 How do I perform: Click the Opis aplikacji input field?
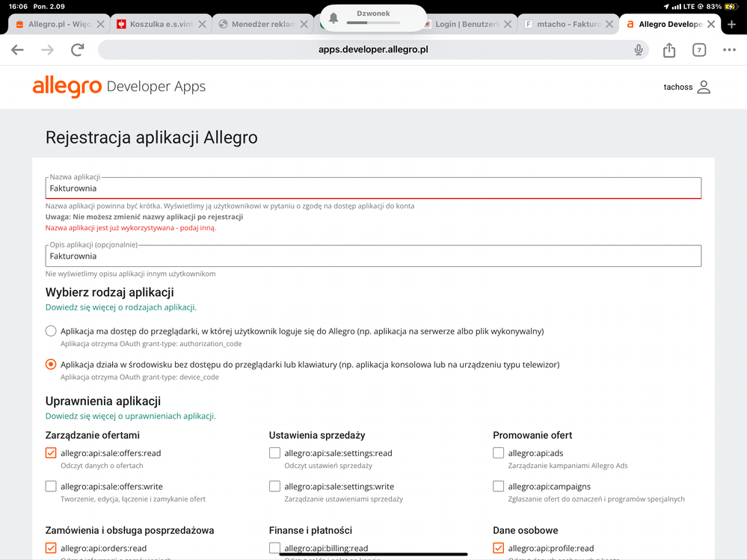373,256
